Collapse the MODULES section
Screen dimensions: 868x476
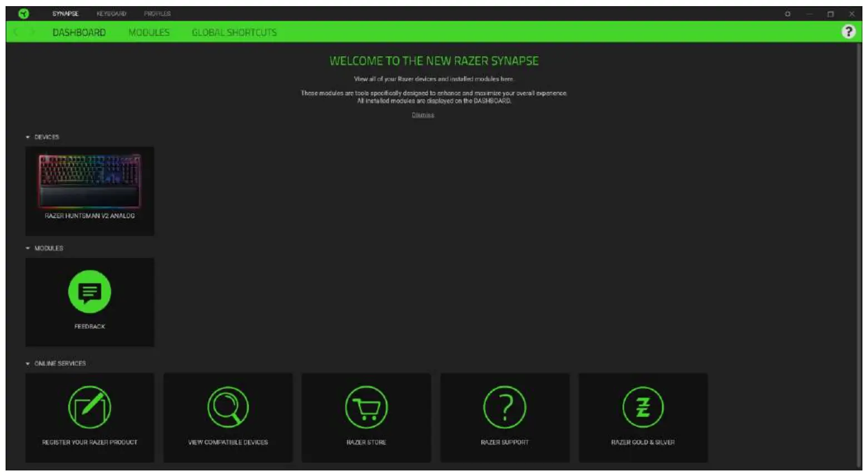27,248
